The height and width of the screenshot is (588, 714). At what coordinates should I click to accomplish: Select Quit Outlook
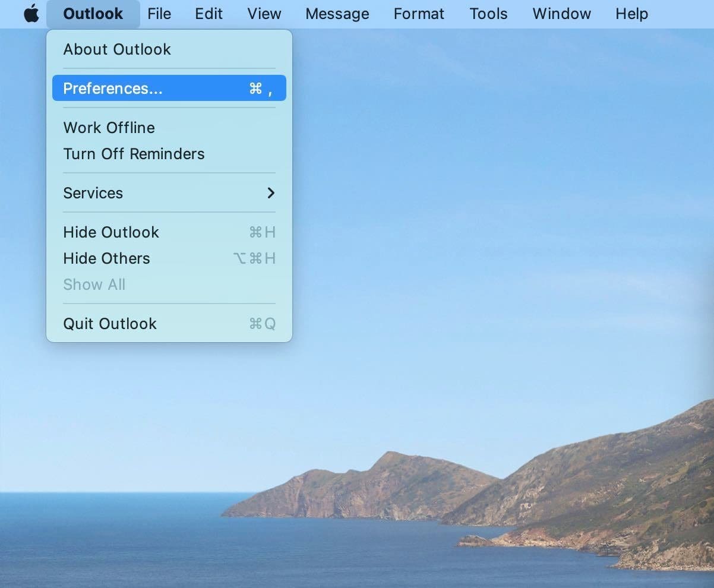(169, 324)
